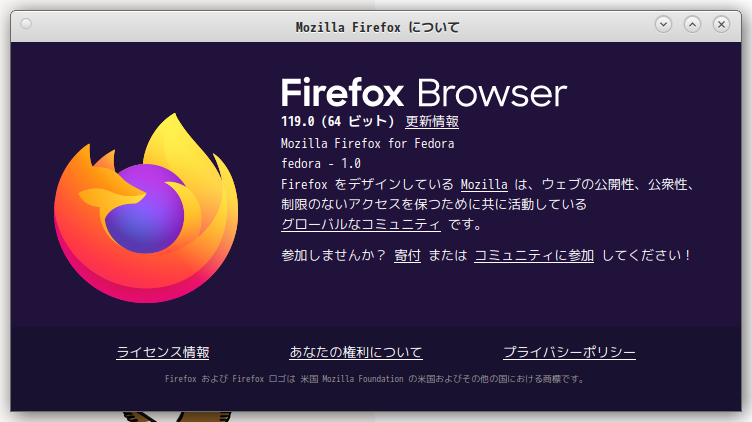752x422 pixels.
Task: Follow the Mozilla link in description
Action: pyautogui.click(x=484, y=185)
